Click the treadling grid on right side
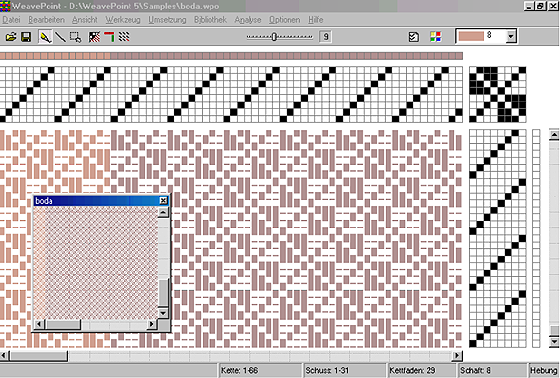 click(498, 238)
